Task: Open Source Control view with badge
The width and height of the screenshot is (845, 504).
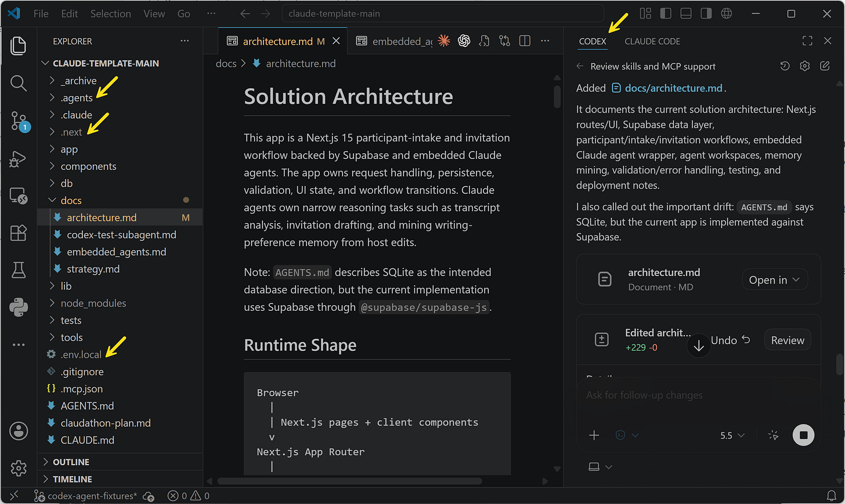Action: coord(19,121)
